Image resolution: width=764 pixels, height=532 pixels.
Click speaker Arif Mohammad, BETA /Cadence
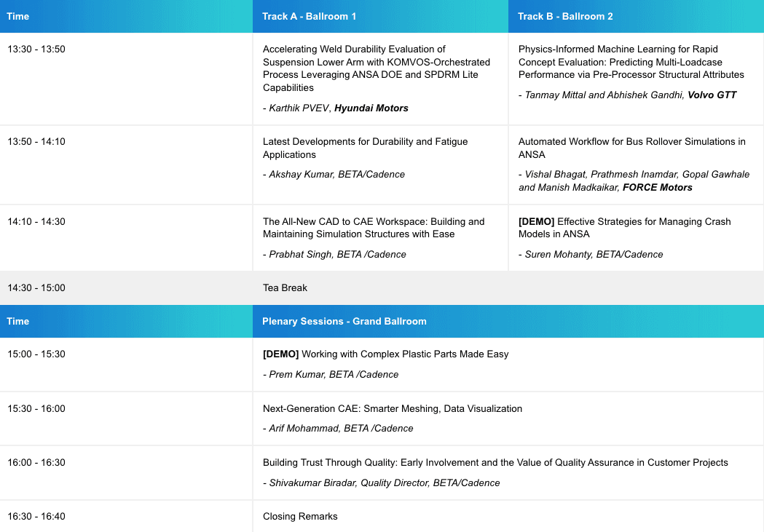coord(338,429)
